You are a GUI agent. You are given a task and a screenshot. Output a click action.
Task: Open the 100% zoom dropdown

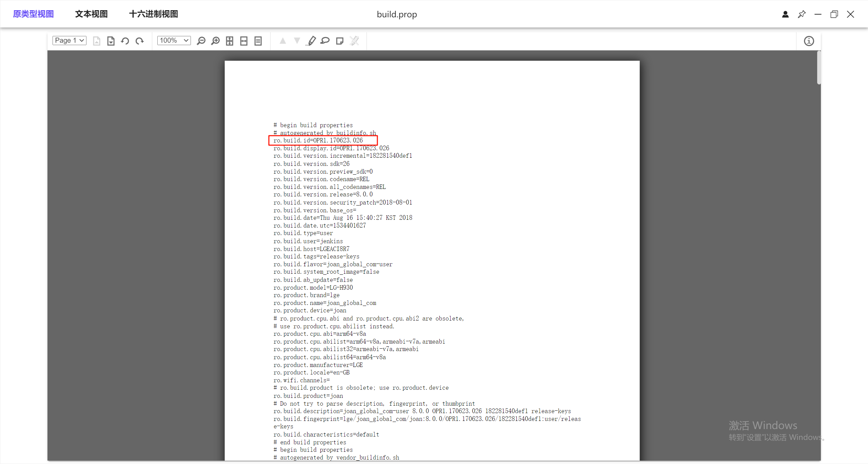tap(174, 40)
